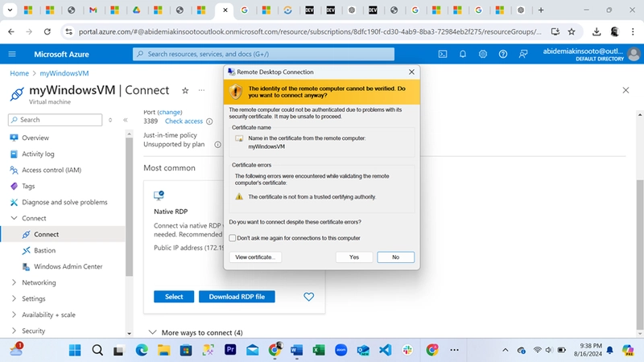Click the Select button on Native RDP card

pyautogui.click(x=174, y=296)
